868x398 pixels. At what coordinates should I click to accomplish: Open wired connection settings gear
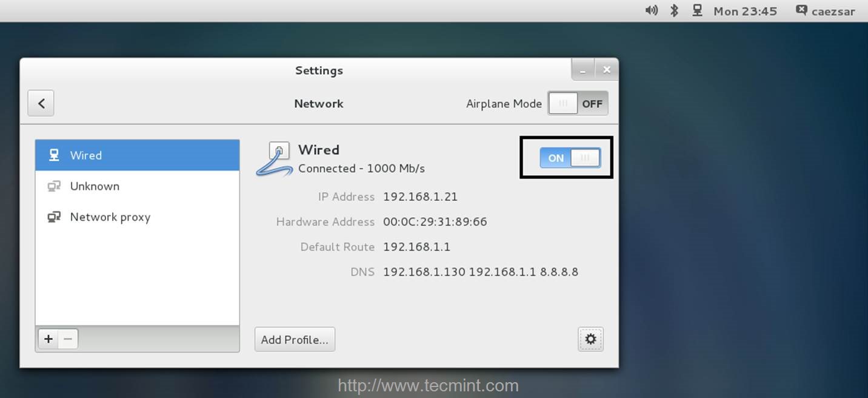pyautogui.click(x=590, y=339)
